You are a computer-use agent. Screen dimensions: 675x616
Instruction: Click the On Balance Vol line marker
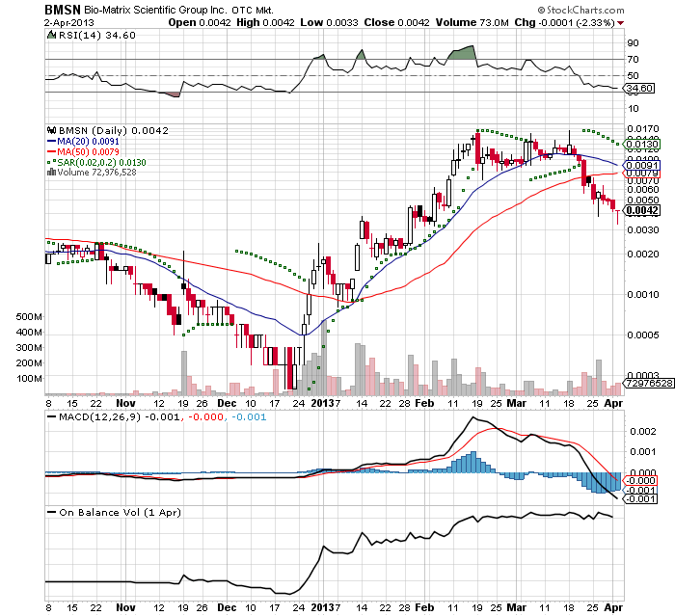[52, 512]
